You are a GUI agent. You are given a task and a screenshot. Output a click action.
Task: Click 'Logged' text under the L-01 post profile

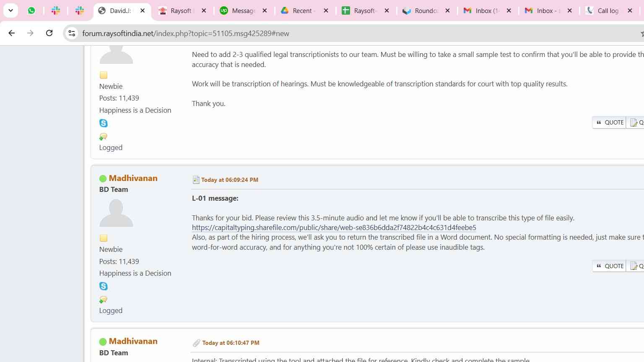(111, 310)
